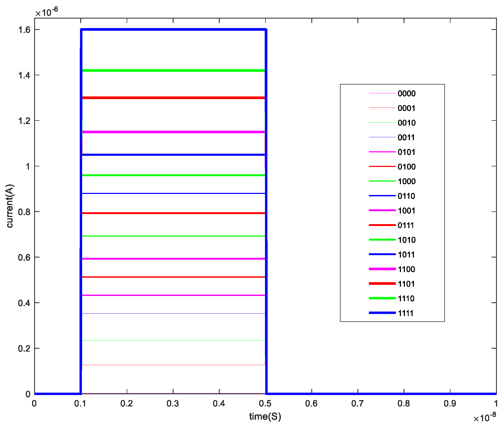Click the x-axis tick label 0.5
This screenshot has height=430, width=504.
pyautogui.click(x=265, y=404)
